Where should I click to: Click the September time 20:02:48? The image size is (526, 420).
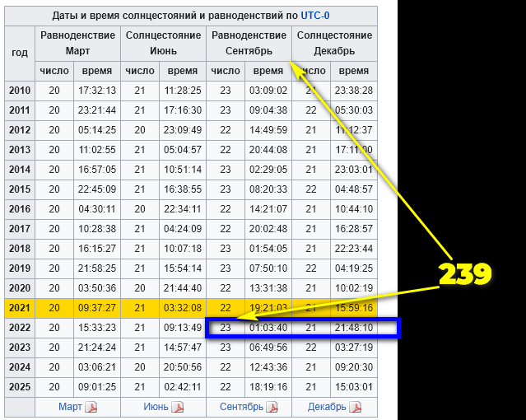point(268,229)
